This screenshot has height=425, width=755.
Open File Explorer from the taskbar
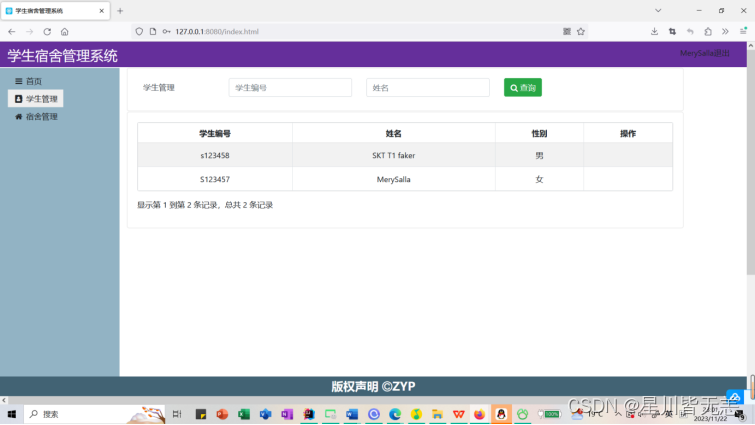tap(437, 414)
